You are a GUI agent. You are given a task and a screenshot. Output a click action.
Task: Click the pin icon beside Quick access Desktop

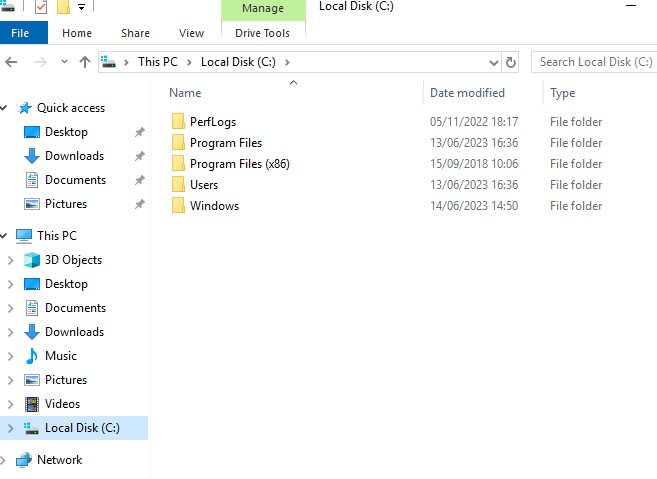click(x=140, y=132)
